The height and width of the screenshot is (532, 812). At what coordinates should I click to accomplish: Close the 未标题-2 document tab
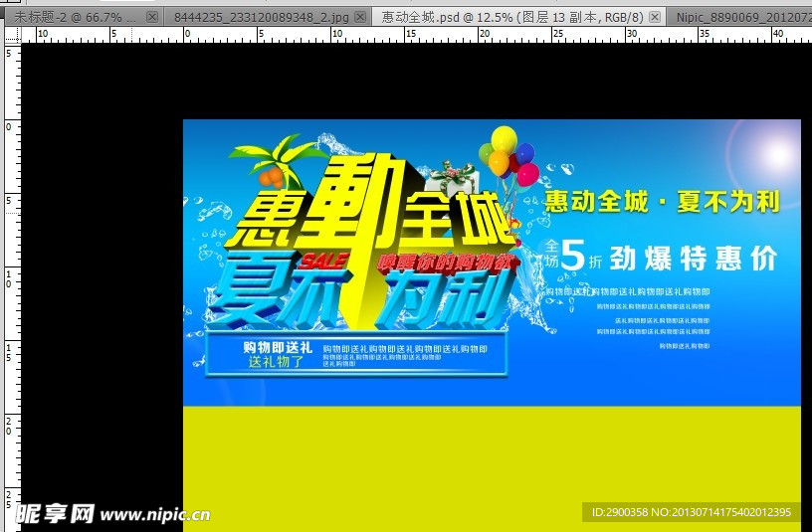point(151,17)
